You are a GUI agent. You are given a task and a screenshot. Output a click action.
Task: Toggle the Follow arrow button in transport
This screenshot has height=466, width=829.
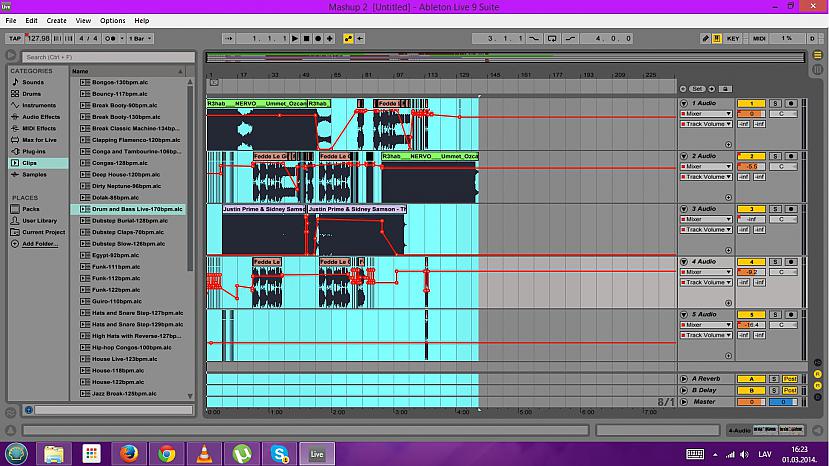(228, 39)
